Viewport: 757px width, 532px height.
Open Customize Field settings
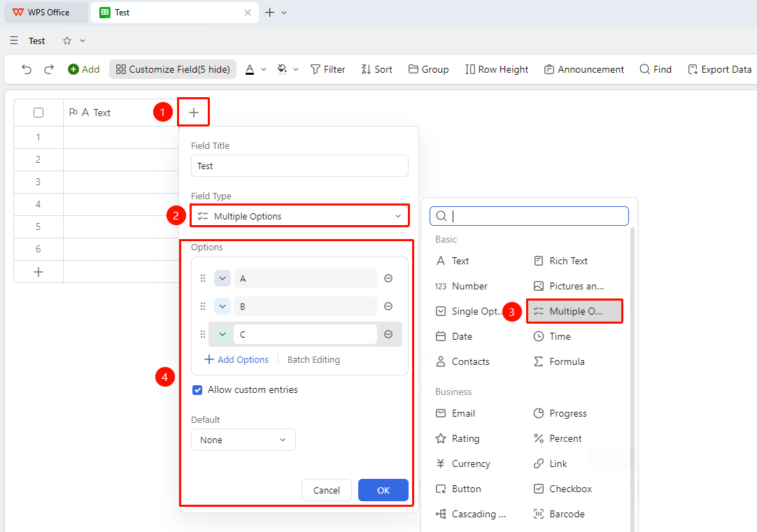point(173,69)
